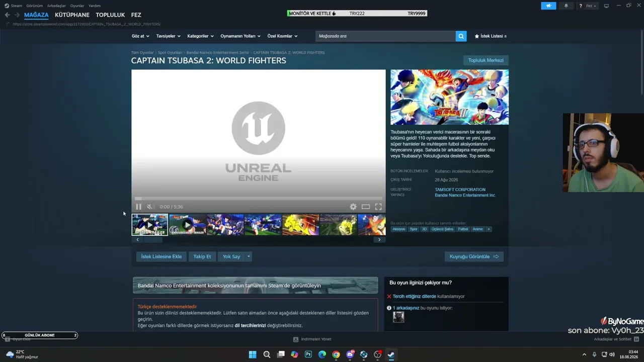
Task: Show previous media thumbnails with left arrow
Action: tap(137, 240)
